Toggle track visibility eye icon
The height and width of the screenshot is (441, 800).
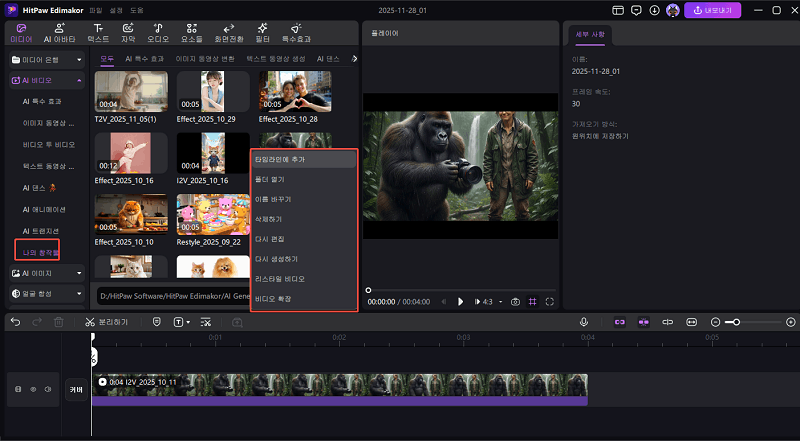(x=32, y=389)
